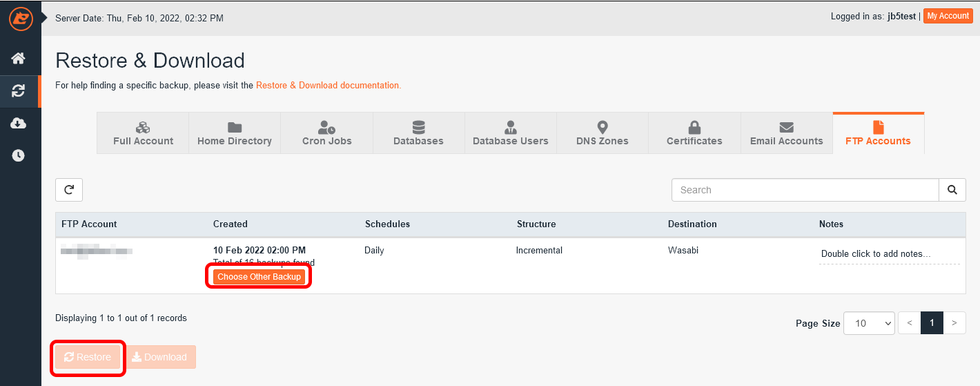This screenshot has width=980, height=386.
Task: Click the refresh list icon button
Action: pos(69,190)
